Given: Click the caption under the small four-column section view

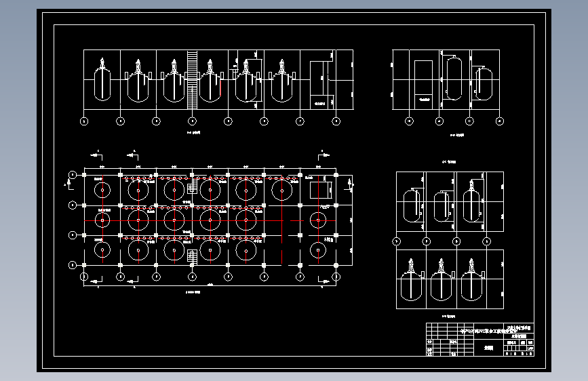Looking at the screenshot, I should click(457, 135).
